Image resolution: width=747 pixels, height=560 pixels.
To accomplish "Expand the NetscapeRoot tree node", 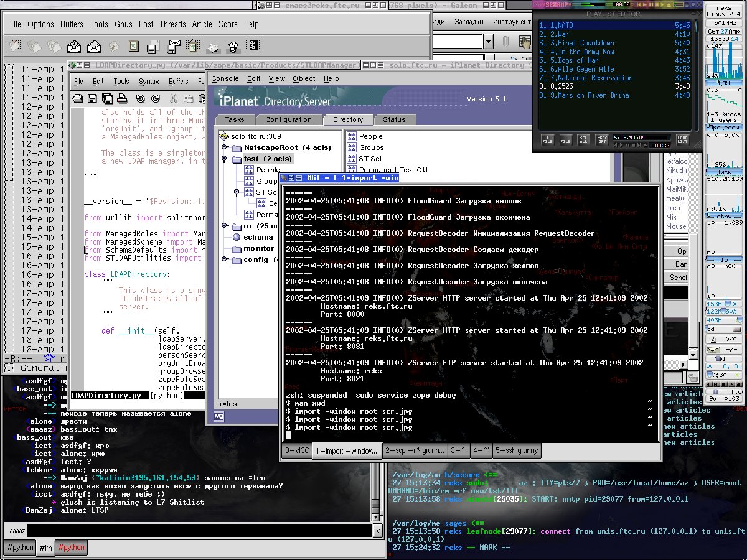I will 225,147.
